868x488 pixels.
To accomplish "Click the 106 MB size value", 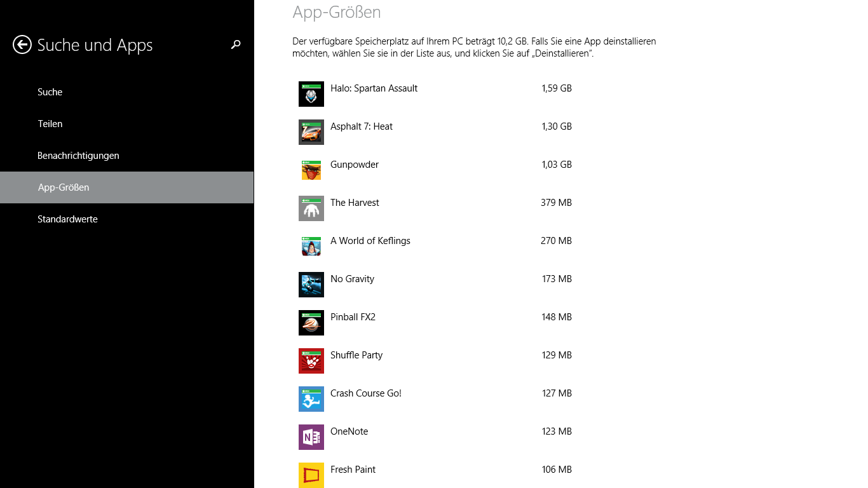I will pyautogui.click(x=557, y=470).
